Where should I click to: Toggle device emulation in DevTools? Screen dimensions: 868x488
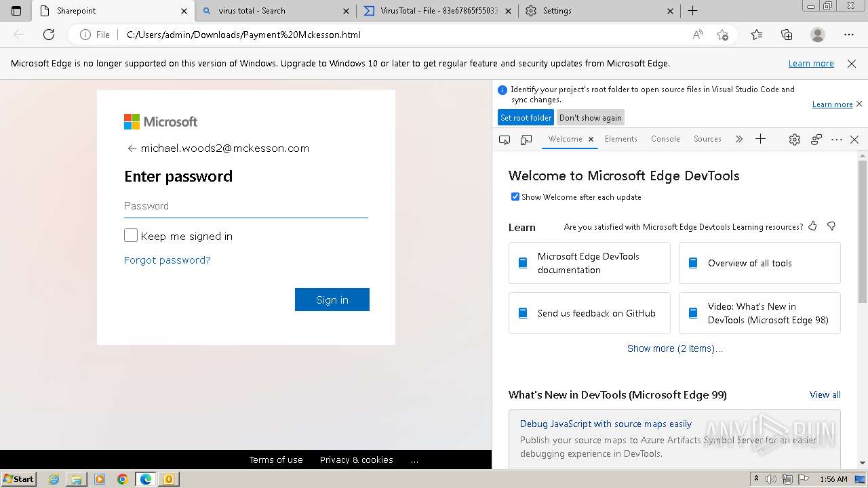[x=526, y=139]
